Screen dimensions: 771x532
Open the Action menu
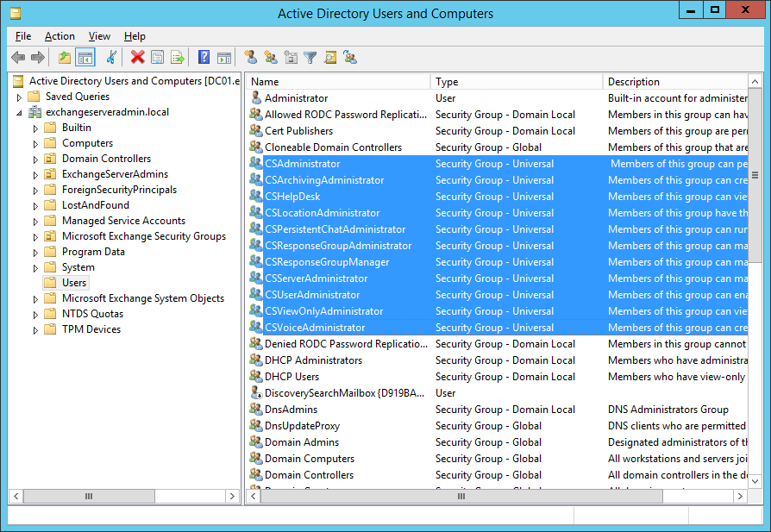[x=60, y=36]
